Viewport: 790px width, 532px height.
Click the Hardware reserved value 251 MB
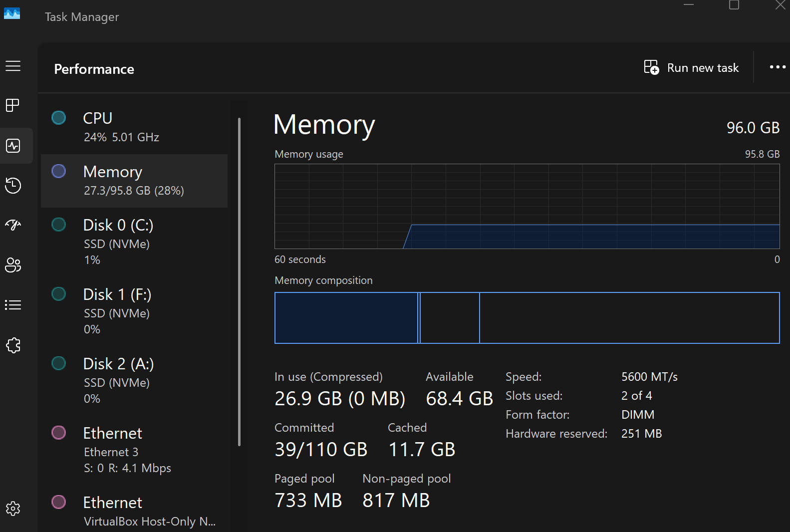tap(641, 434)
